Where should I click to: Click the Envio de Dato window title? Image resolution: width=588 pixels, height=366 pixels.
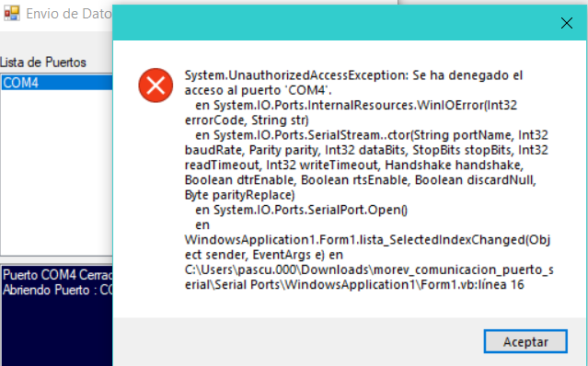coord(69,14)
